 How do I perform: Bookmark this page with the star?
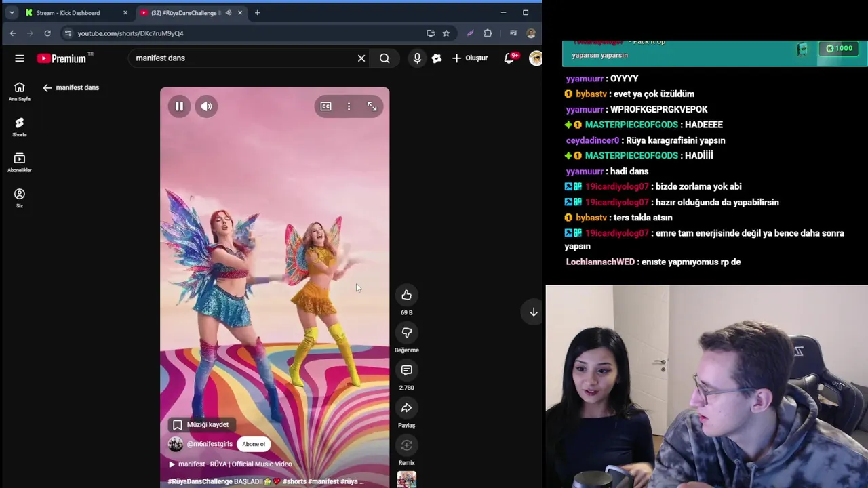tap(446, 33)
